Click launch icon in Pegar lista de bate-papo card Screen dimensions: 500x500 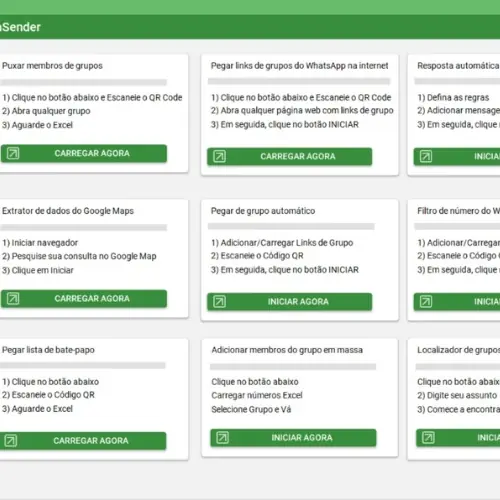tap(10, 441)
